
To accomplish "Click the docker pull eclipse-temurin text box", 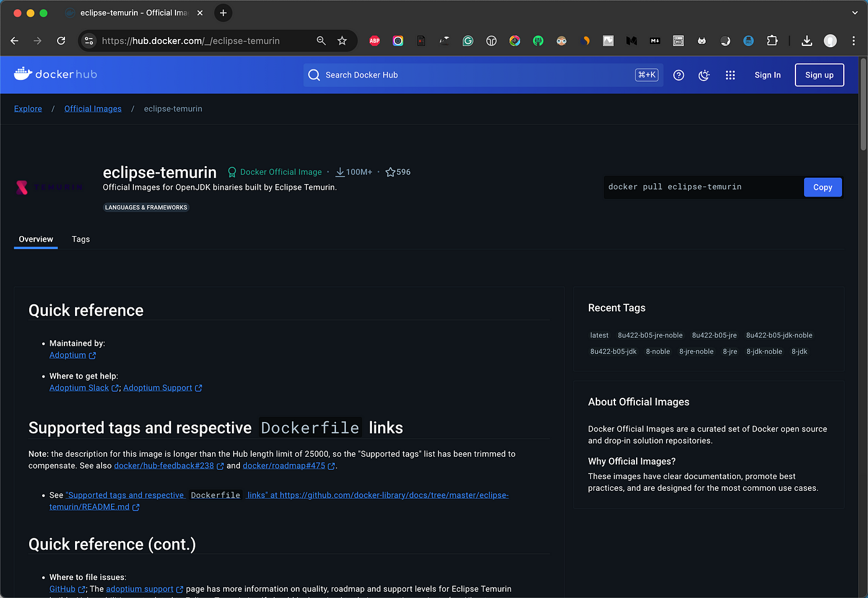I will tap(704, 187).
